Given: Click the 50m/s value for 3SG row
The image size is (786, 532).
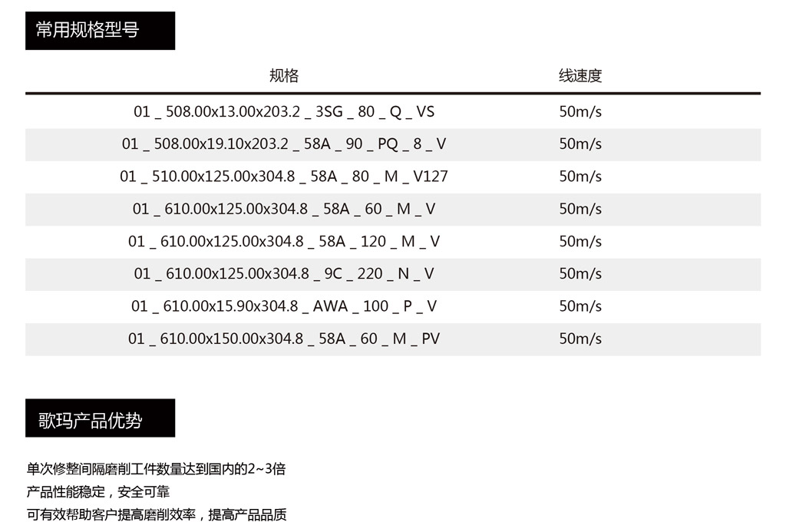Looking at the screenshot, I should pos(580,112).
